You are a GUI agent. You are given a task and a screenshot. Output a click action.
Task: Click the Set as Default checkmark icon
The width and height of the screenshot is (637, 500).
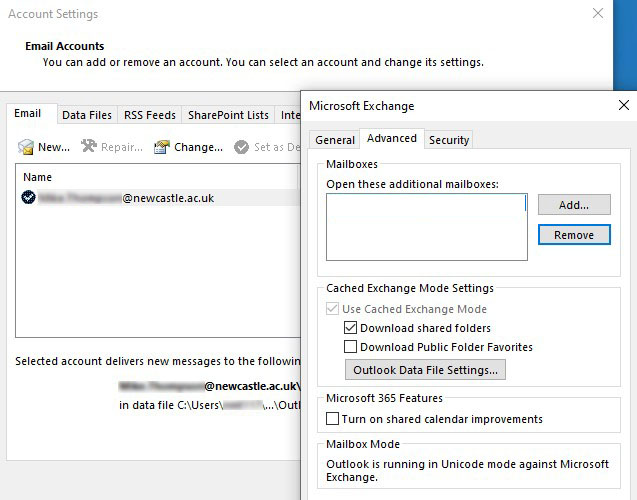coord(242,147)
